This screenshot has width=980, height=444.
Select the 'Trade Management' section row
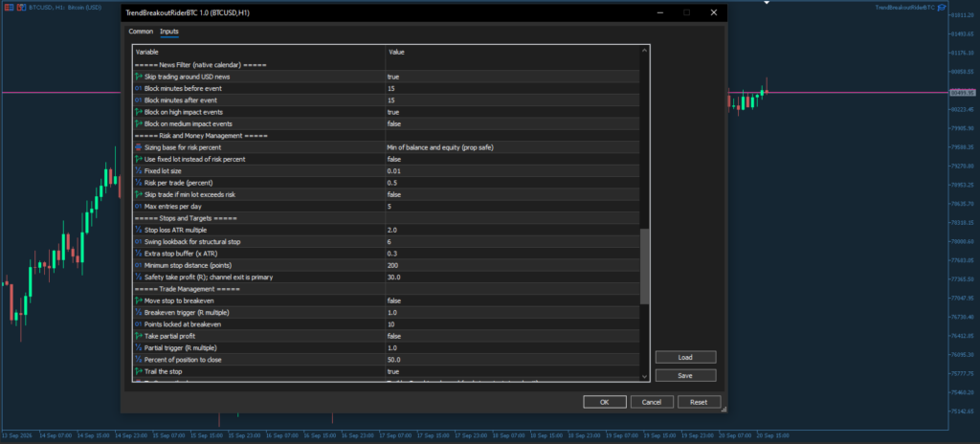387,289
